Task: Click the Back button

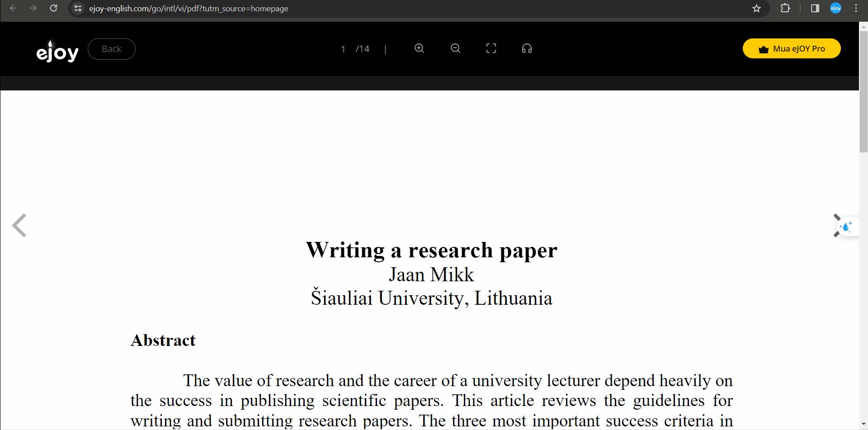Action: click(x=112, y=49)
